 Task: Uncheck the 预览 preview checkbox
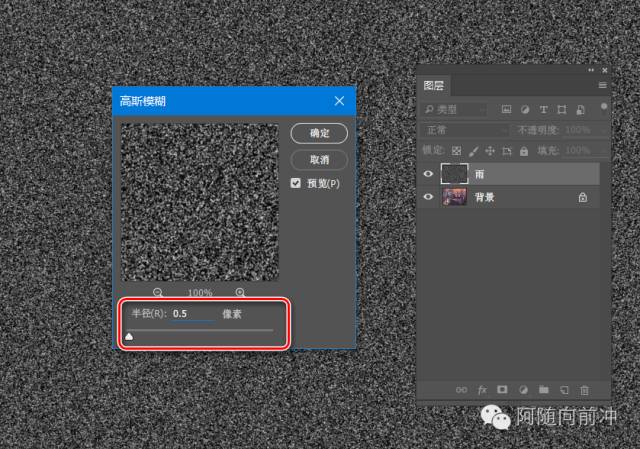click(296, 184)
